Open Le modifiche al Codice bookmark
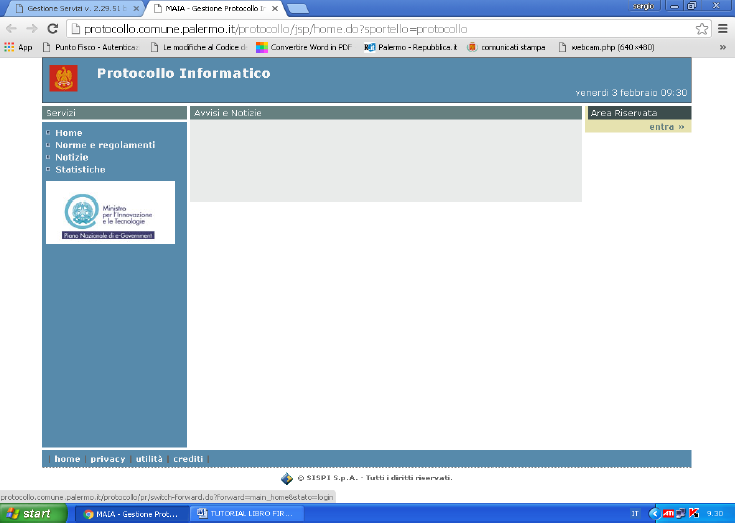Screen dimensions: 736x523 [x=199, y=47]
